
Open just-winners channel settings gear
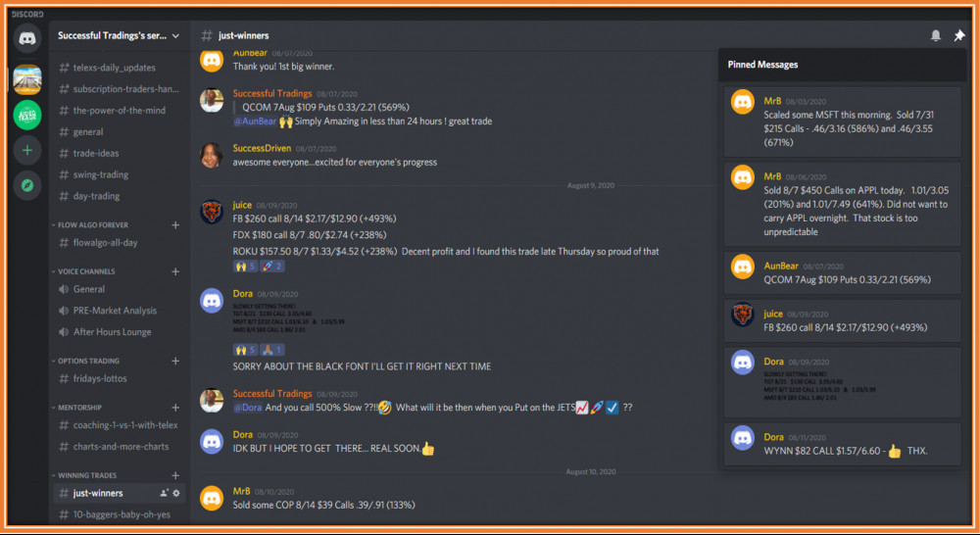(176, 493)
